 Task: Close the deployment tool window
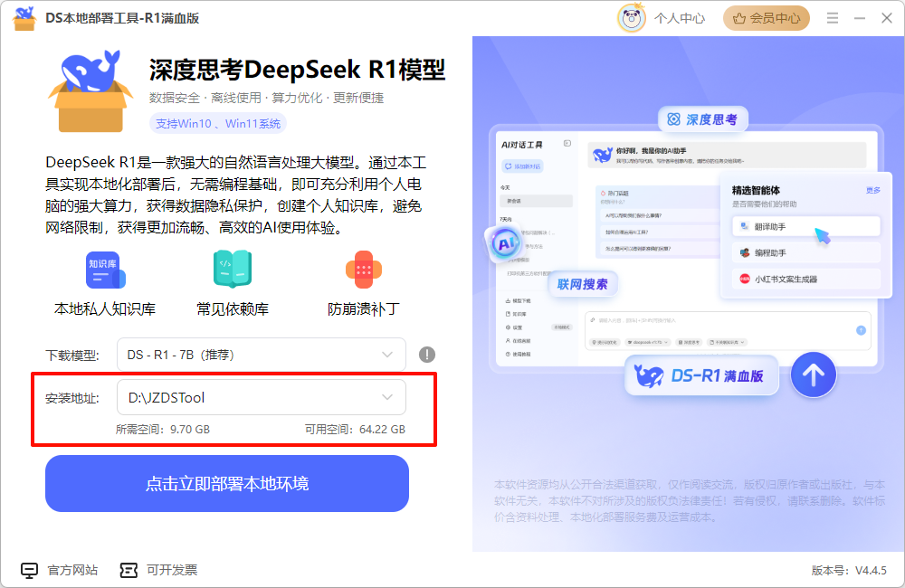click(x=887, y=18)
